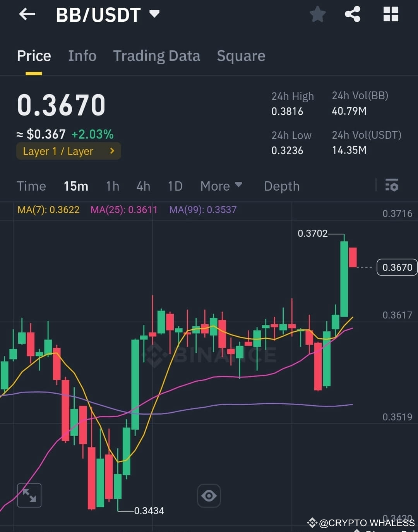Expand the chart to fullscreen
This screenshot has width=418, height=532.
(x=29, y=495)
